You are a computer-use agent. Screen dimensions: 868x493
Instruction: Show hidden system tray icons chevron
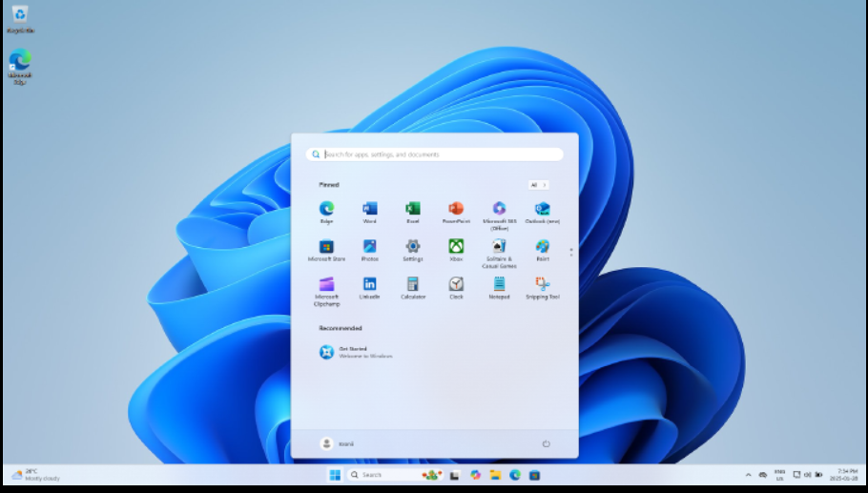click(x=749, y=475)
